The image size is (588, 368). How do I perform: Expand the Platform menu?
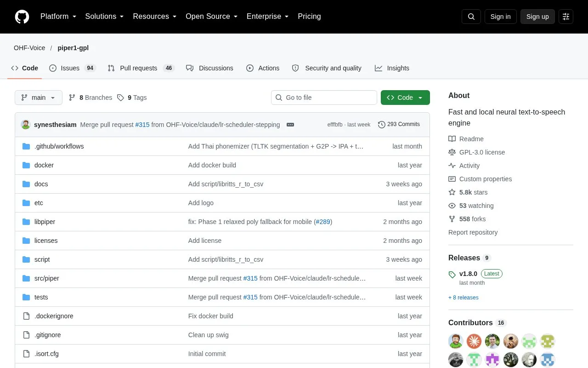pos(58,17)
